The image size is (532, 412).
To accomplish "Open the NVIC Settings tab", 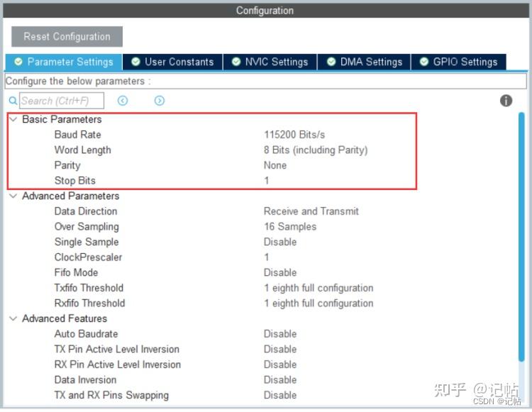I will [x=270, y=62].
